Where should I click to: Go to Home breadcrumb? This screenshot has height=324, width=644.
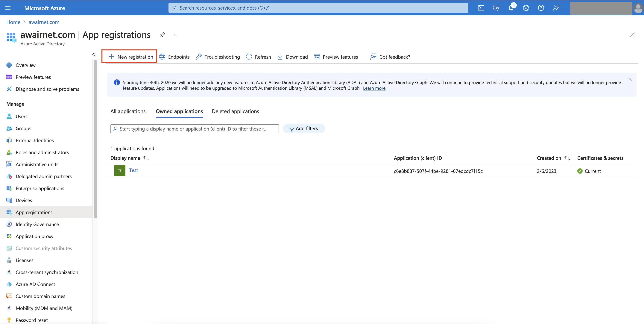13,22
